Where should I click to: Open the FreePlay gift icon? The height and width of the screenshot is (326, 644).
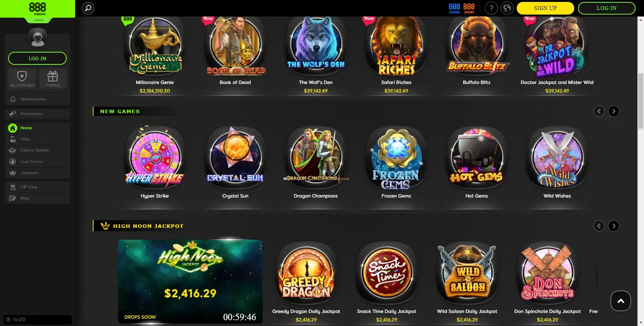pos(53,79)
